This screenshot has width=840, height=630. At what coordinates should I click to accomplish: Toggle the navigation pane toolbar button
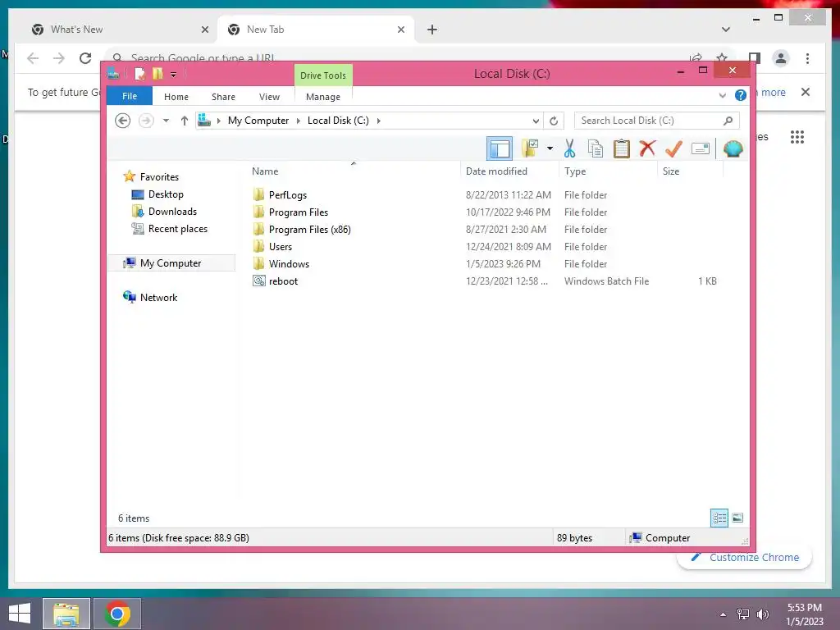point(500,148)
